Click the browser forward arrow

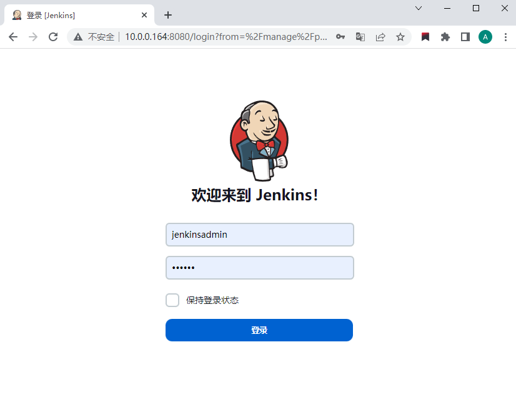(33, 37)
